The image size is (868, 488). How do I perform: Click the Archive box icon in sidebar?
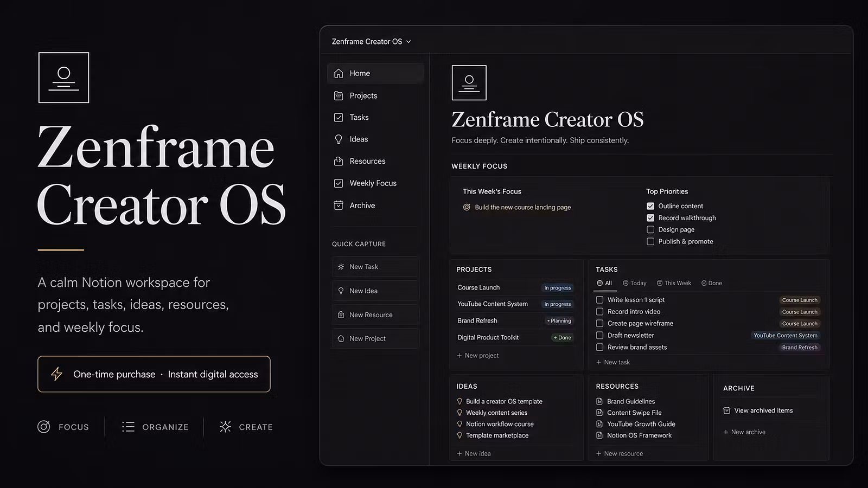point(339,206)
